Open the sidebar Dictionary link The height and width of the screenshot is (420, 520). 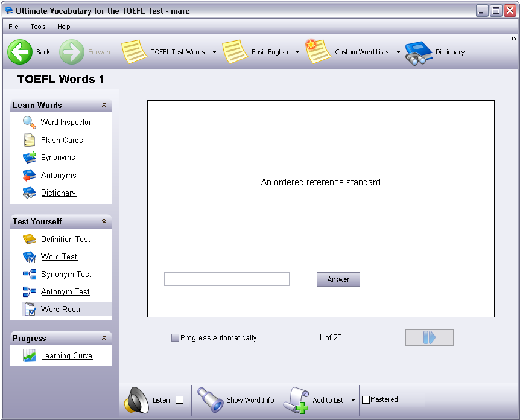pyautogui.click(x=59, y=192)
